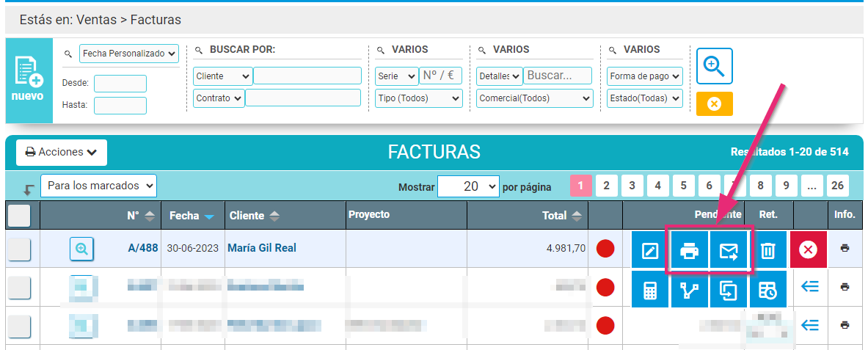Clear filters with the orange X button

coord(714,104)
